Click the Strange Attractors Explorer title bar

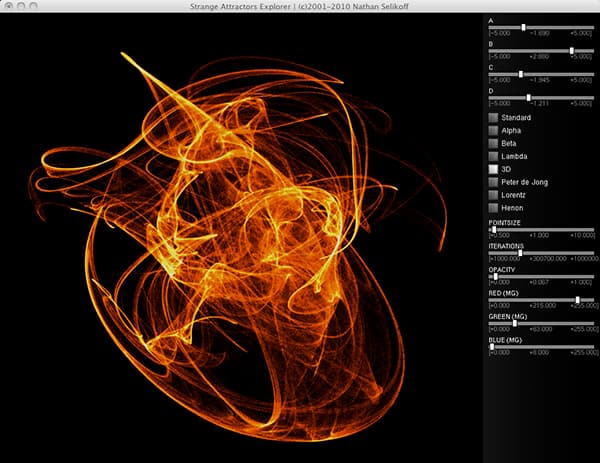click(300, 6)
